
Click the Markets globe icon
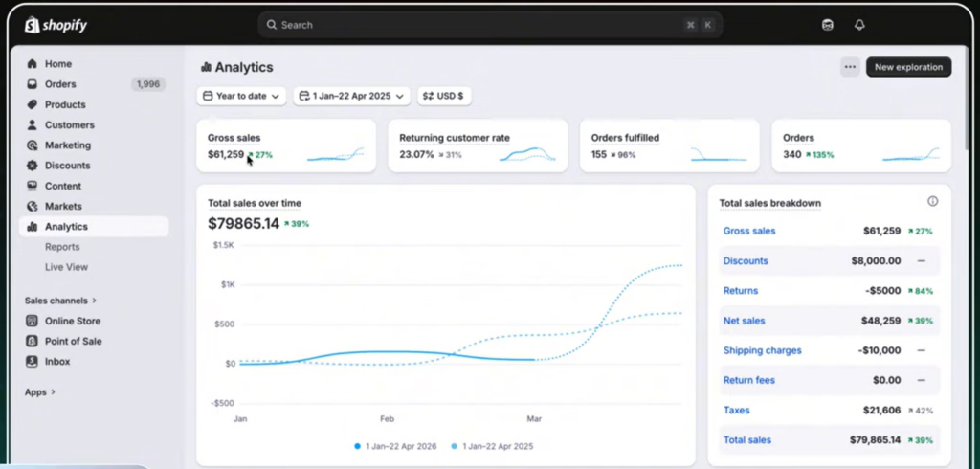pyautogui.click(x=32, y=206)
